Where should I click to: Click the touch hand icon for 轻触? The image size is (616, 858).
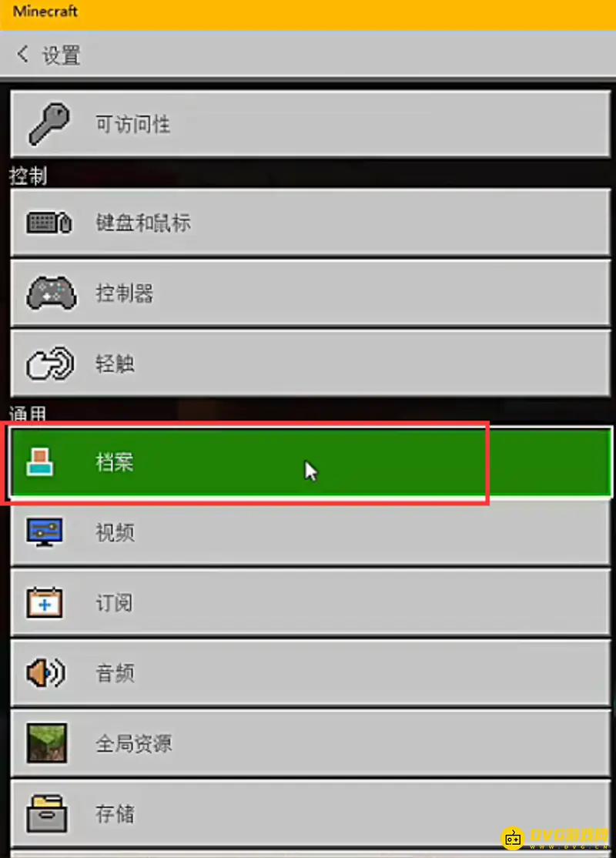tap(50, 364)
